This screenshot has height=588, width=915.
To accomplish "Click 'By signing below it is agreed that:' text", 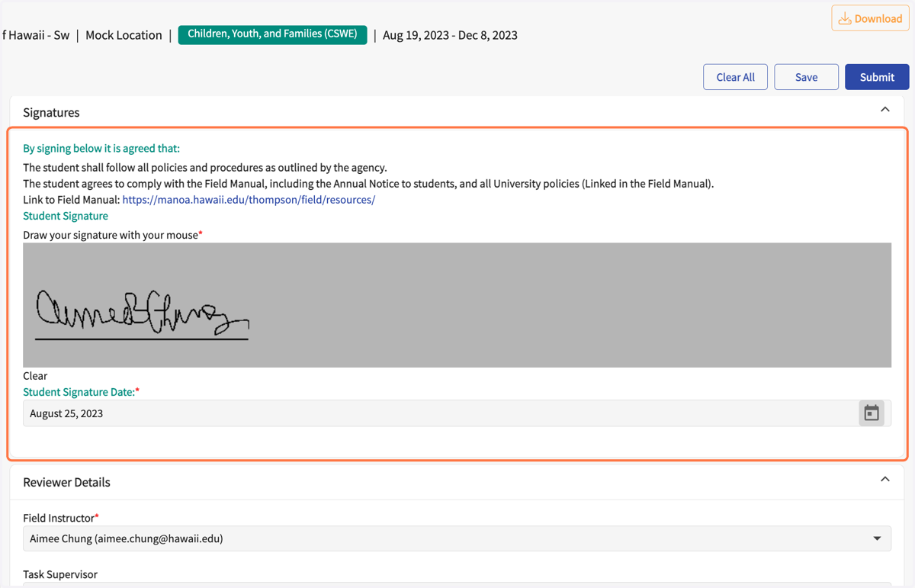I will click(101, 149).
